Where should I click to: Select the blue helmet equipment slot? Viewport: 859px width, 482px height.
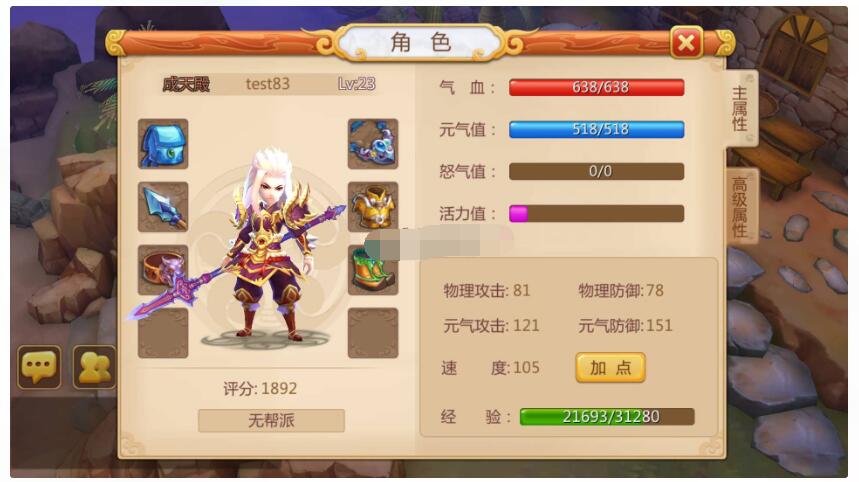(163, 144)
